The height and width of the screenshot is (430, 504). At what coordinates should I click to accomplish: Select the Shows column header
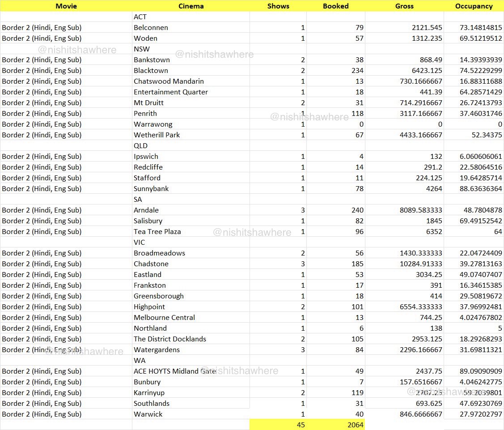coord(278,6)
